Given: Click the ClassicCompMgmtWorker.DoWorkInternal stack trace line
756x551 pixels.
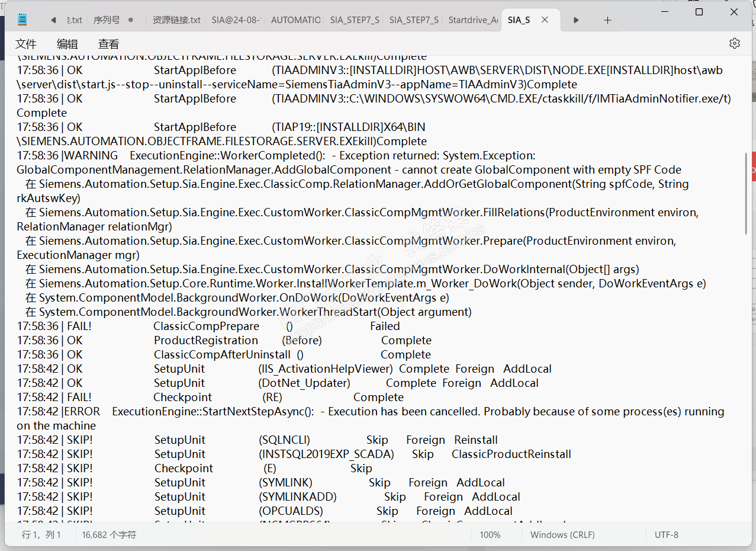Looking at the screenshot, I should [332, 270].
